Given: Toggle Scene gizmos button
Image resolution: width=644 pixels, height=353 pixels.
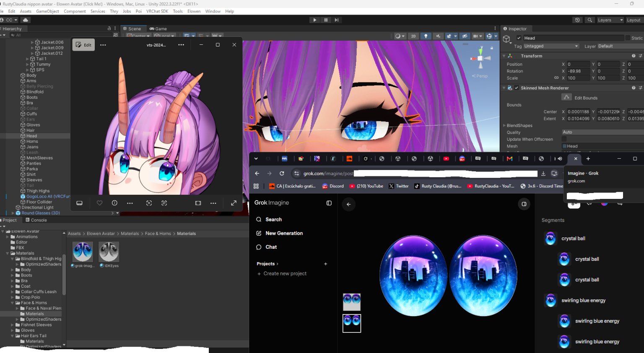Looking at the screenshot, I should 489,36.
